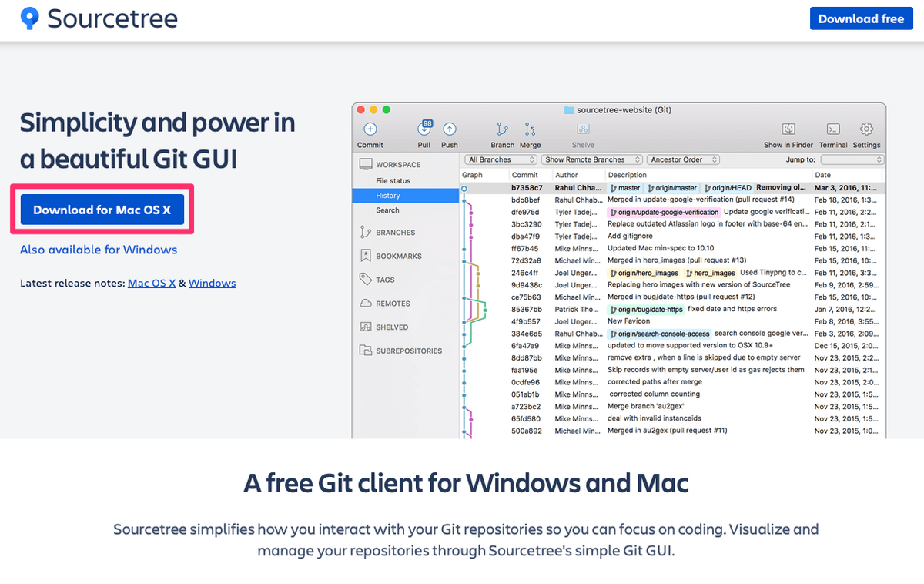924x584 pixels.
Task: Click the BOOKMARKS sidebar icon
Action: point(365,256)
